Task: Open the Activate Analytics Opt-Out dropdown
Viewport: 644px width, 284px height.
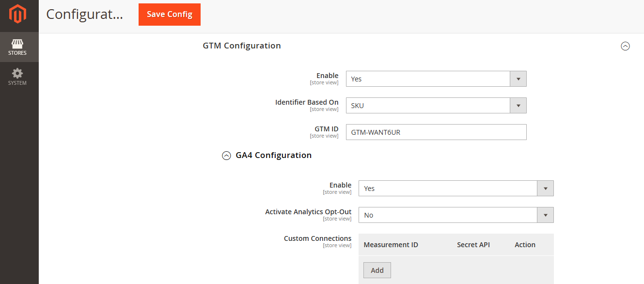Action: coord(456,215)
